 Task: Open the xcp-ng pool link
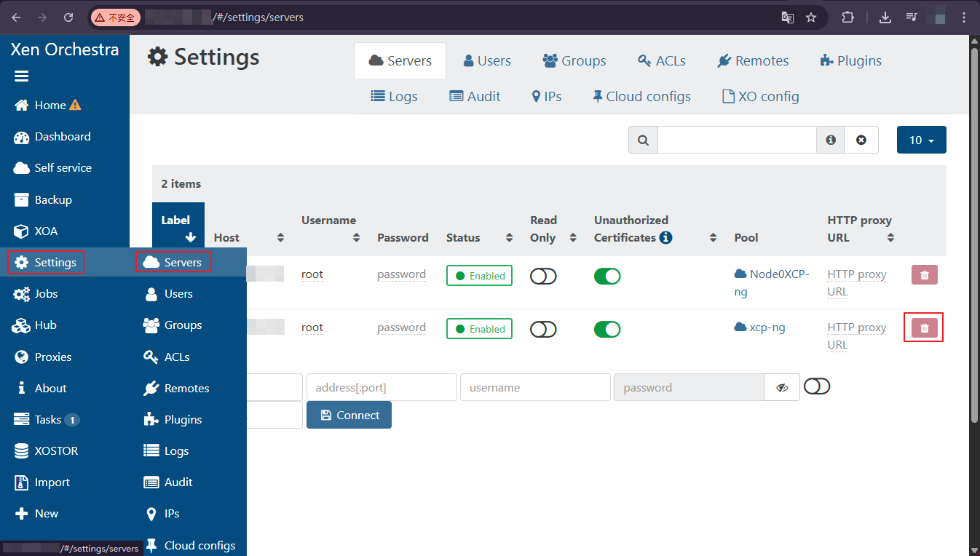coord(760,327)
